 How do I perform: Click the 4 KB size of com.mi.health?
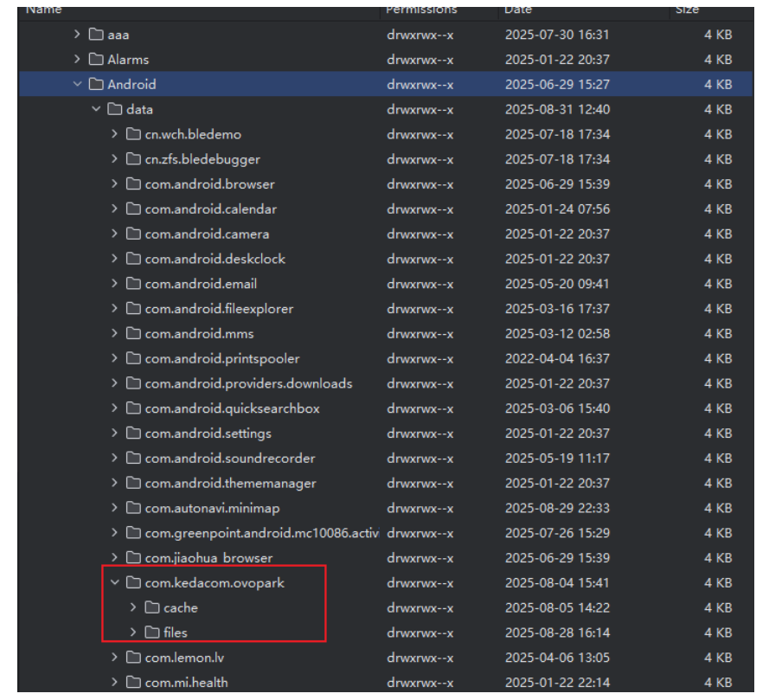(x=718, y=683)
